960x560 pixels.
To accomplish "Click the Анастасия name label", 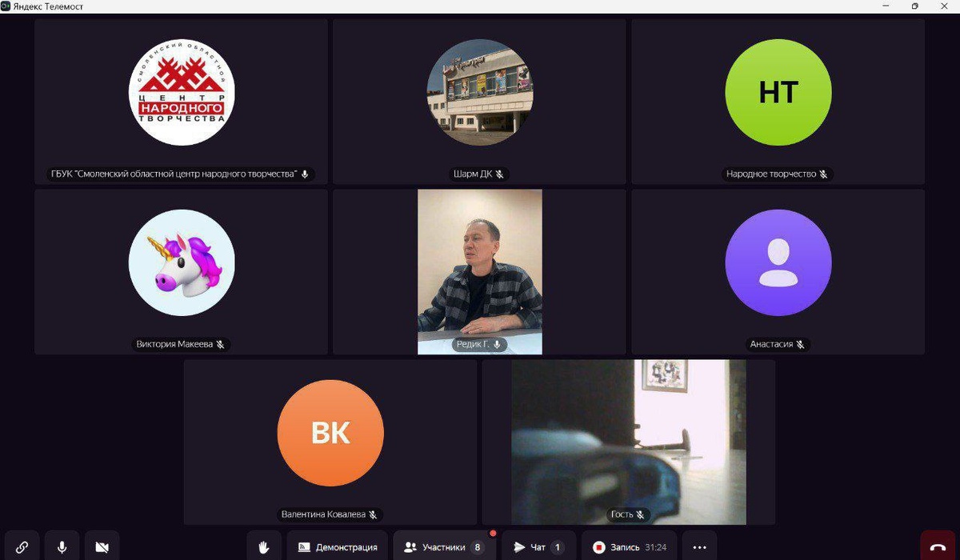I will click(x=778, y=344).
